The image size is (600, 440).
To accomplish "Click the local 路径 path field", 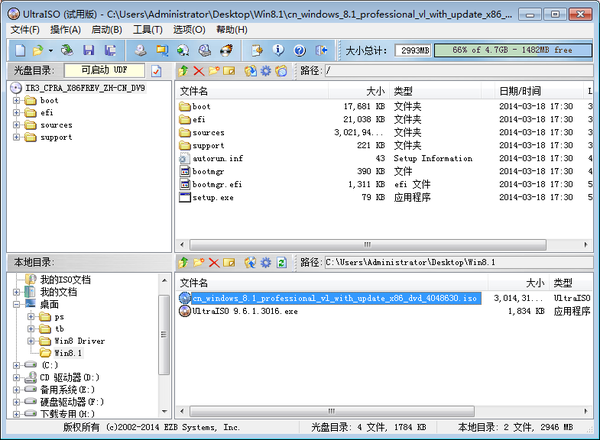I will pyautogui.click(x=459, y=262).
